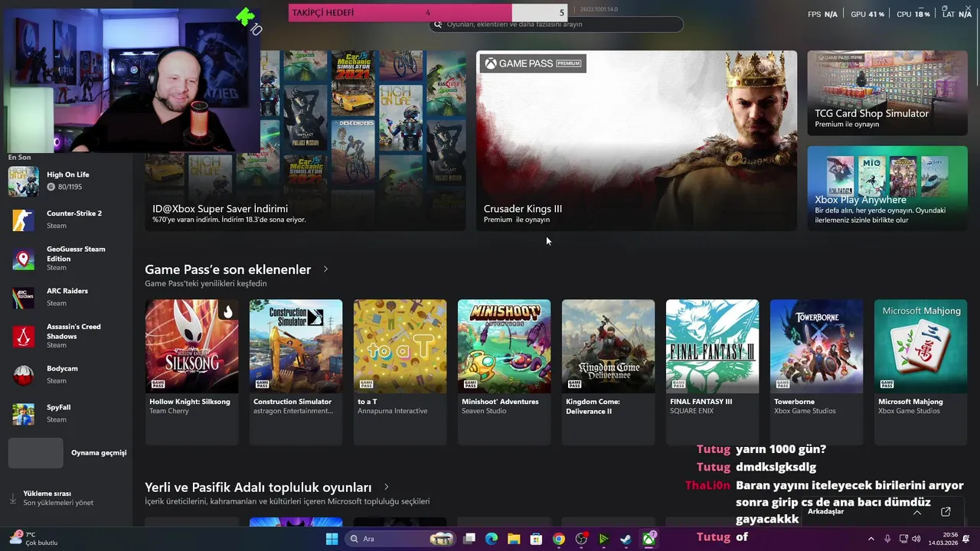Screen dimensions: 980x551
Task: Open volume control in the system tray
Action: [918, 539]
